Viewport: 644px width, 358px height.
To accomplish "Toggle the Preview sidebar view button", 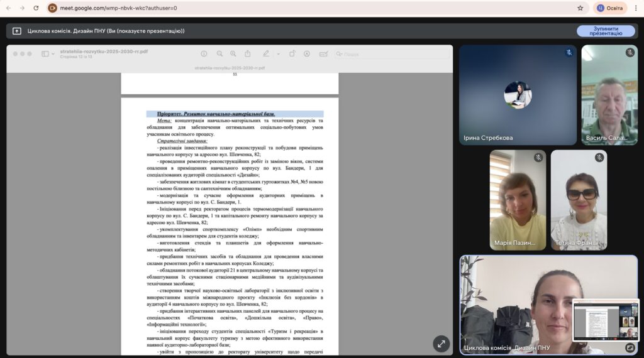I will [45, 54].
